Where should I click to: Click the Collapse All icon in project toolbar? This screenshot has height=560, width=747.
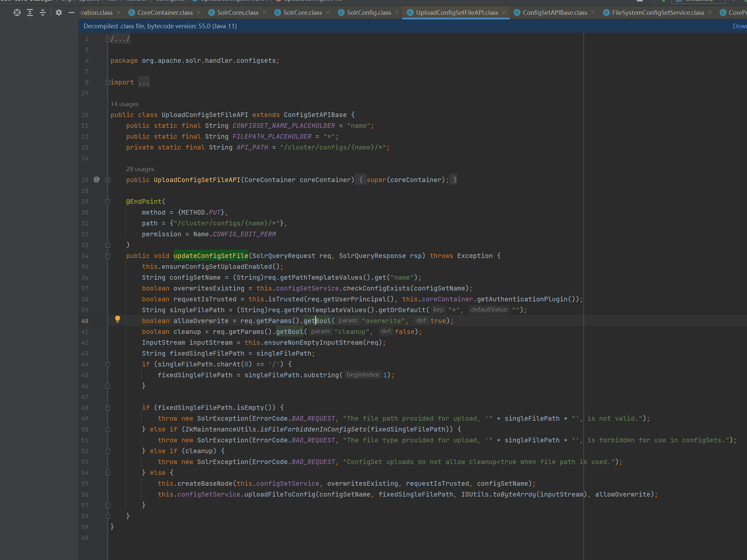[x=43, y=12]
